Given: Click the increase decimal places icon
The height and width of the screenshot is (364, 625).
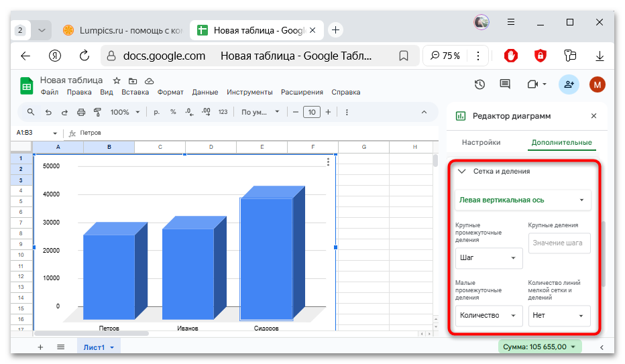Looking at the screenshot, I should tap(206, 112).
